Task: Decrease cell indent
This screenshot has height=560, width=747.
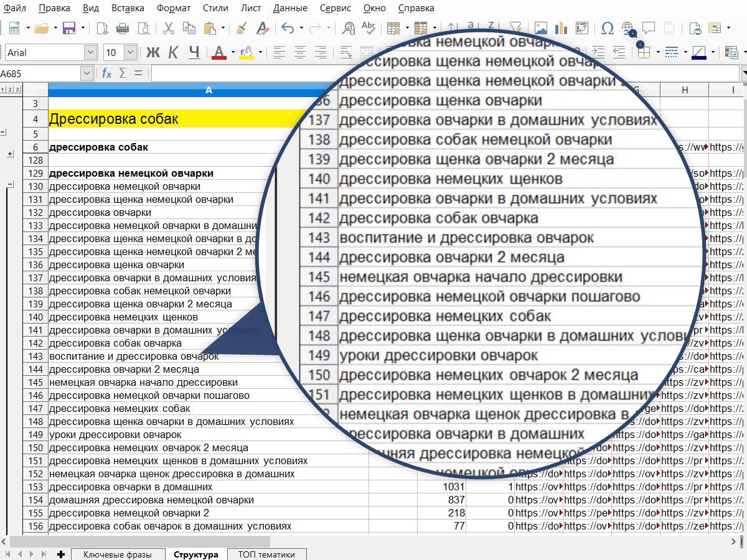Action: (619, 52)
